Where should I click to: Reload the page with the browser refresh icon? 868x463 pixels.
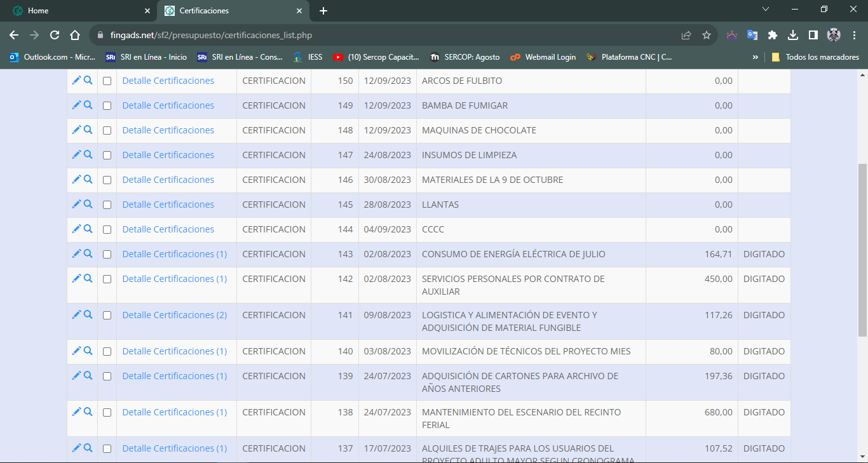55,35
